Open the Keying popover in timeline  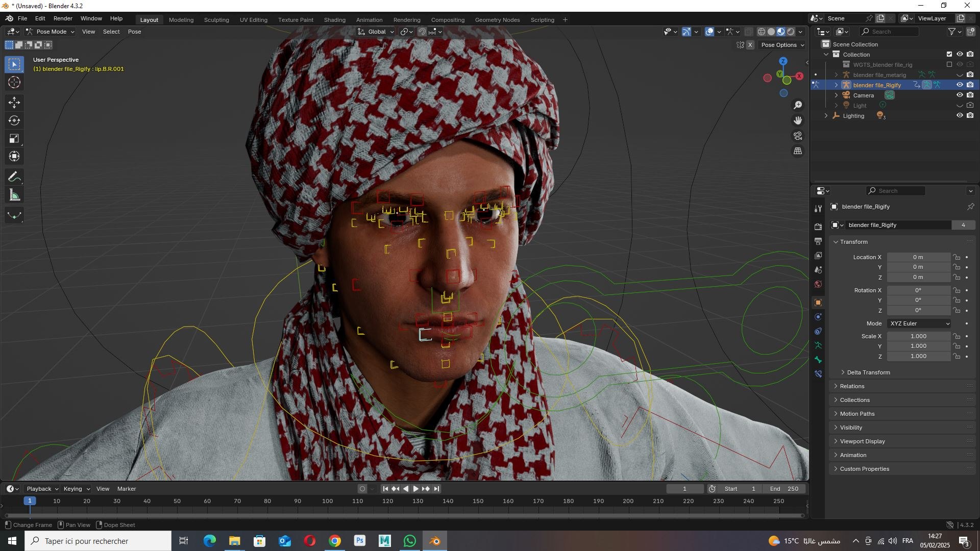(x=77, y=489)
